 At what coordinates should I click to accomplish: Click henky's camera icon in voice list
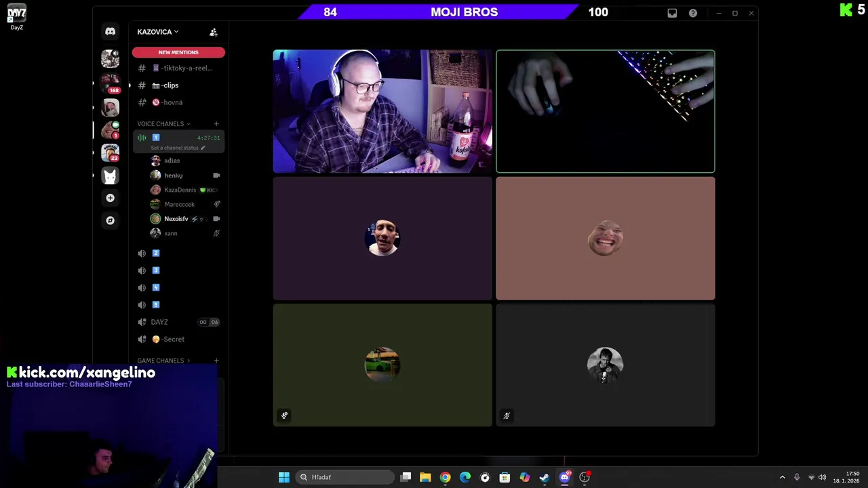coord(216,176)
